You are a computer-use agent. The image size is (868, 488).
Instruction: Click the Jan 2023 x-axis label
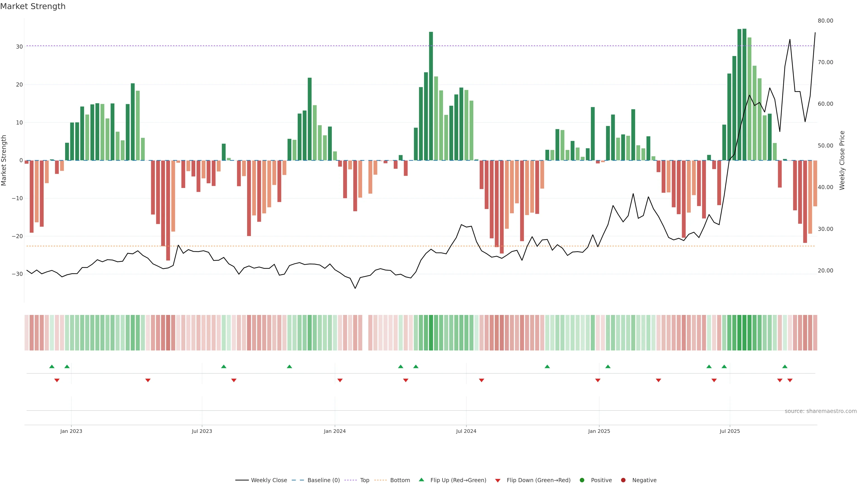(71, 431)
